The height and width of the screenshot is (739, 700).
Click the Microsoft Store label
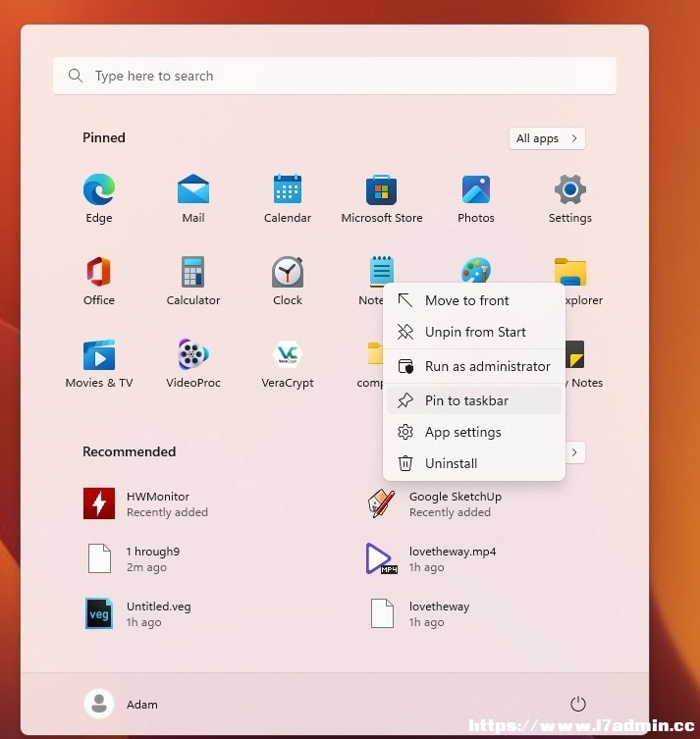(x=382, y=218)
